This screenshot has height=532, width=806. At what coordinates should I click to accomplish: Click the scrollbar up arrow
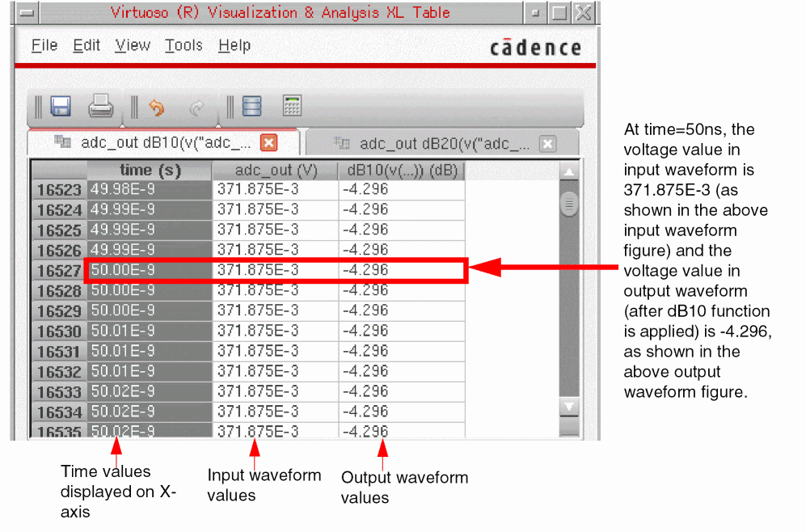coord(569,172)
